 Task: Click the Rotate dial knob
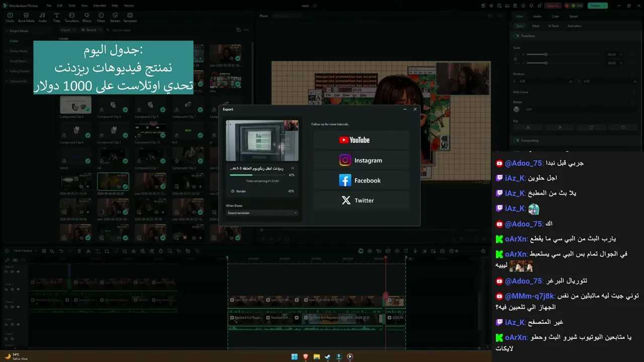click(x=516, y=109)
